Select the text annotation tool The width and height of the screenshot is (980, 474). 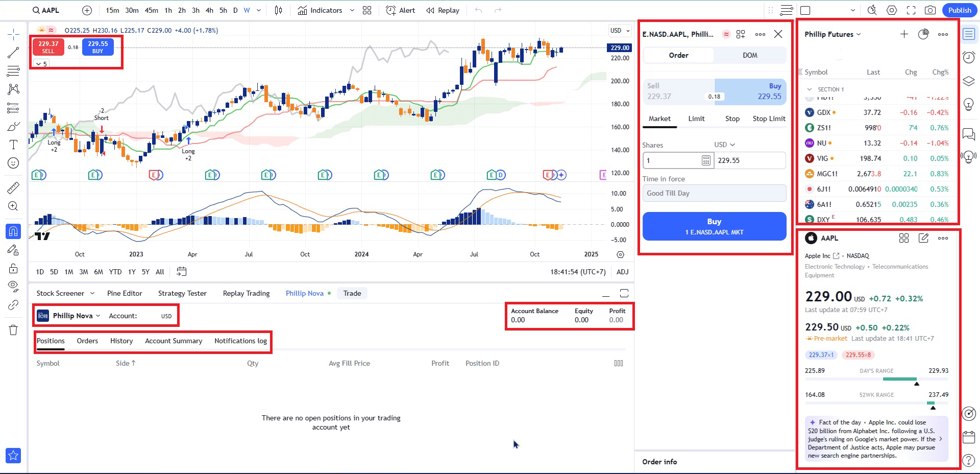[13, 145]
